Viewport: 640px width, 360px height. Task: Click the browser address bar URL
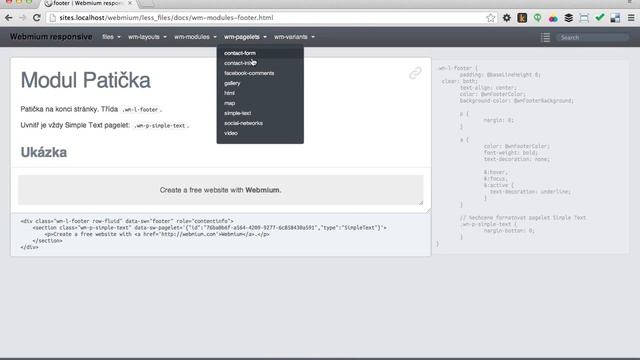tap(167, 18)
